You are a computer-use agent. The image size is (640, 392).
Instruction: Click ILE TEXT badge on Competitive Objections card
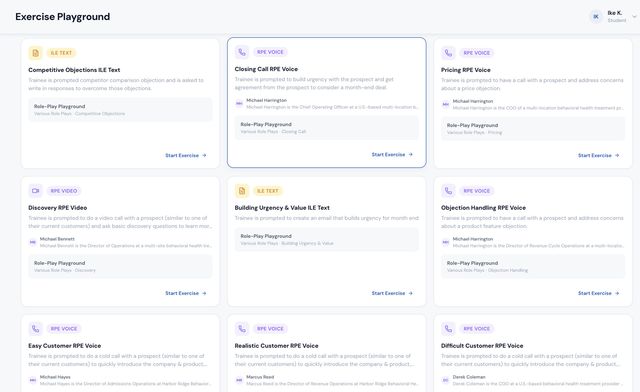(x=61, y=53)
